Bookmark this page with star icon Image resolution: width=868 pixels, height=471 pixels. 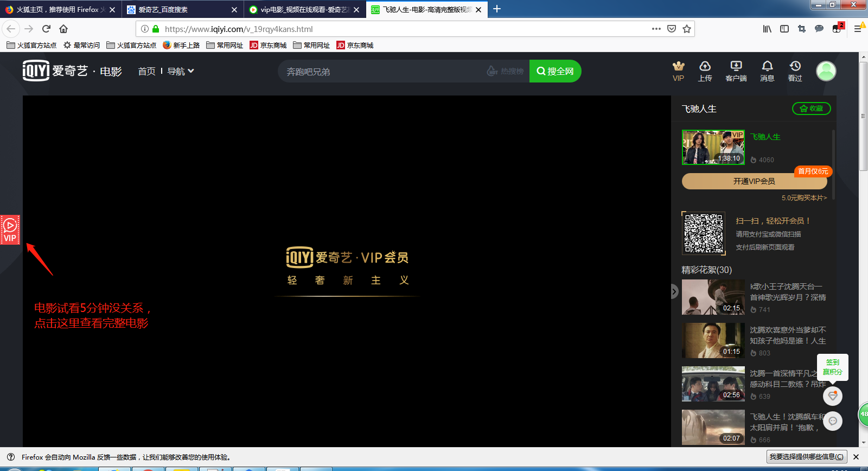click(687, 29)
